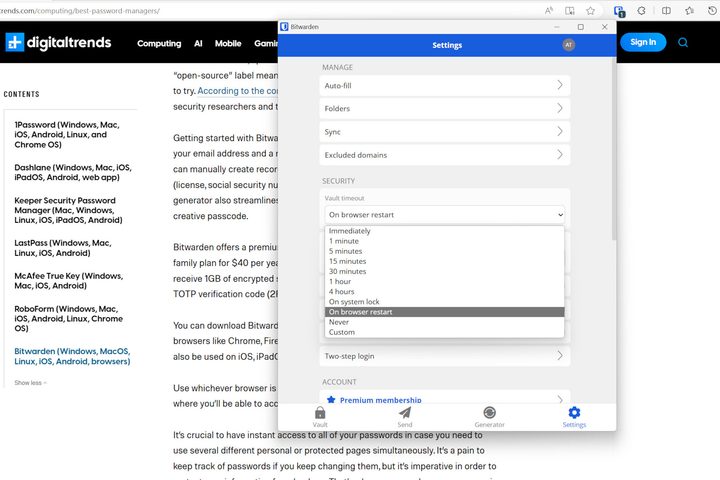Viewport: 720px width, 480px height.
Task: Select the Settings gear tab
Action: [x=574, y=417]
